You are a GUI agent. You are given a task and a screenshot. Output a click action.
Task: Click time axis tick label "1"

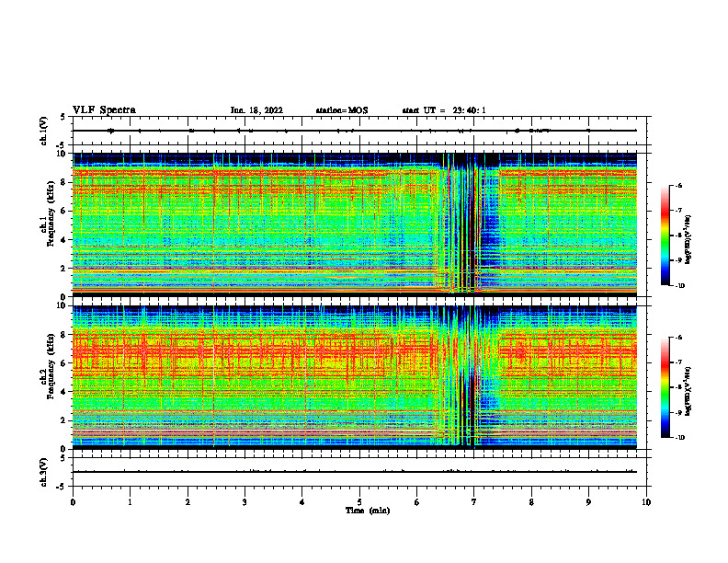click(x=130, y=502)
